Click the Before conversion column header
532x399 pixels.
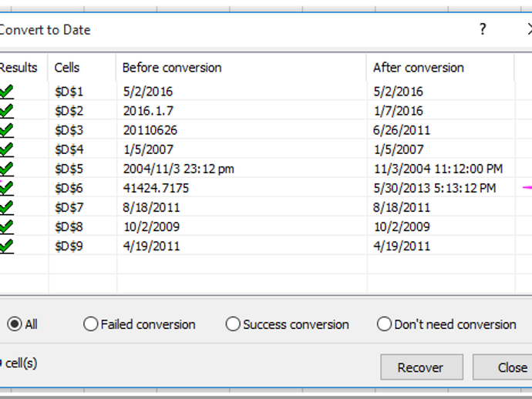[x=172, y=68]
